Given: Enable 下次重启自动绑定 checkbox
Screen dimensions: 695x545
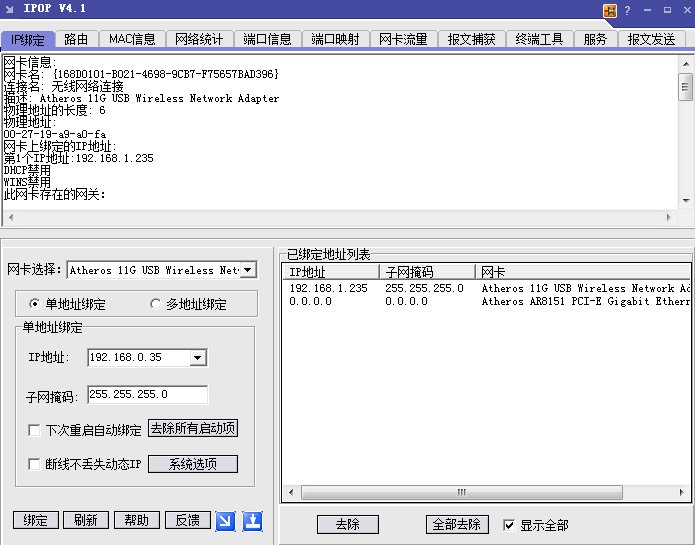Looking at the screenshot, I should [x=34, y=430].
